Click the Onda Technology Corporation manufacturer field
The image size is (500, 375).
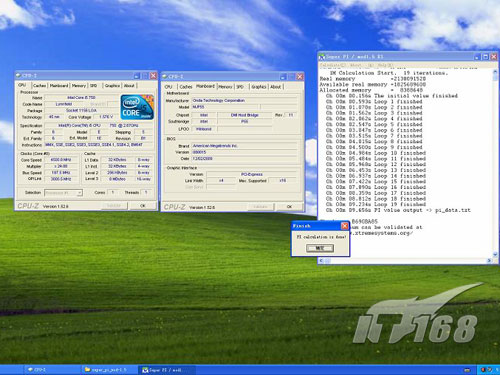(x=245, y=100)
